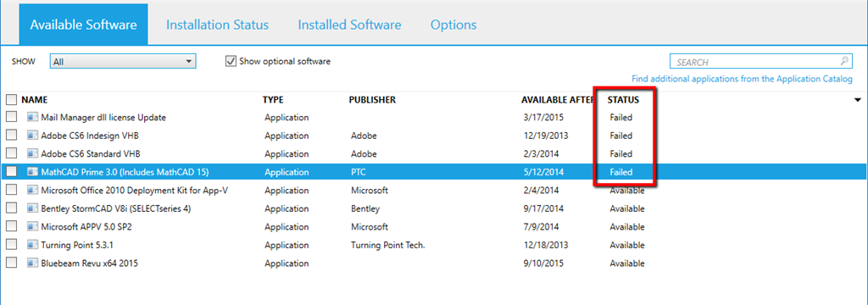Open the Installation Status tab
868x305 pixels.
(x=217, y=25)
